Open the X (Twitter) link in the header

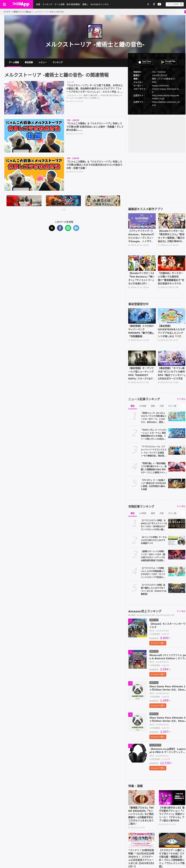(x=148, y=4)
